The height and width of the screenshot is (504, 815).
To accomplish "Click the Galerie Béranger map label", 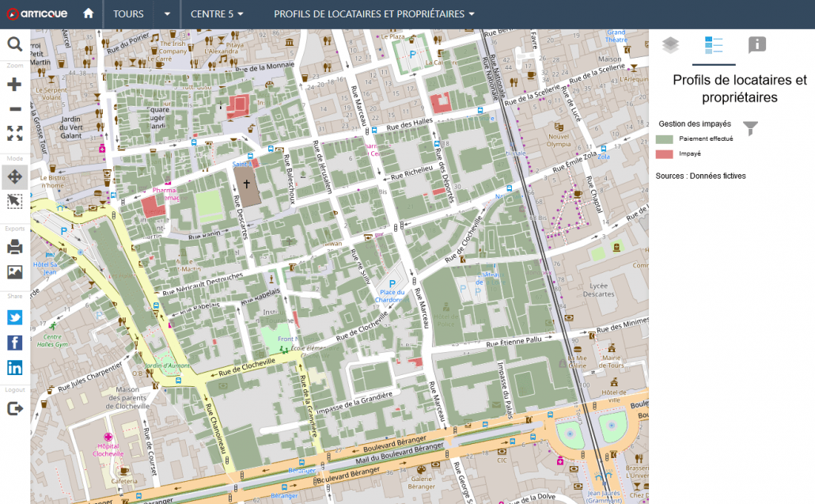I will [x=421, y=483].
